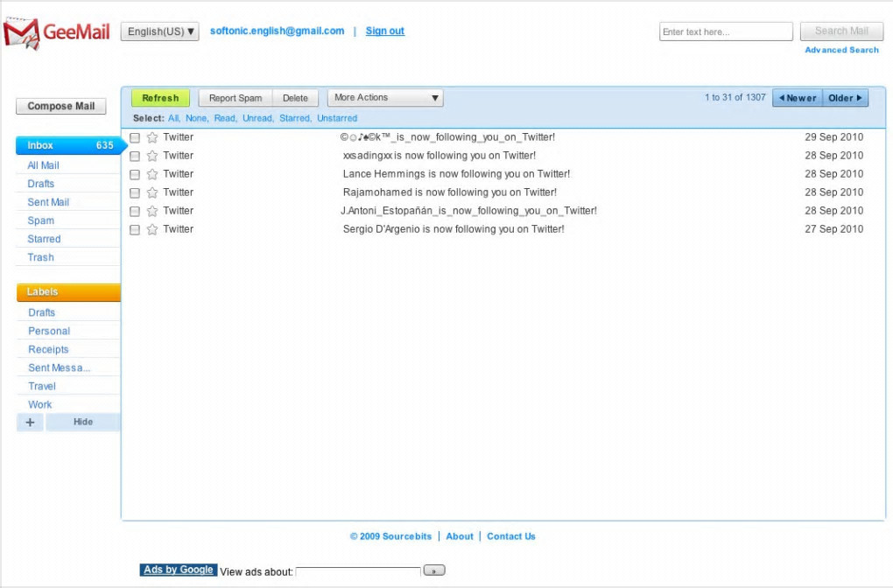This screenshot has width=893, height=588.
Task: Open the Contact Us link
Action: pyautogui.click(x=511, y=536)
